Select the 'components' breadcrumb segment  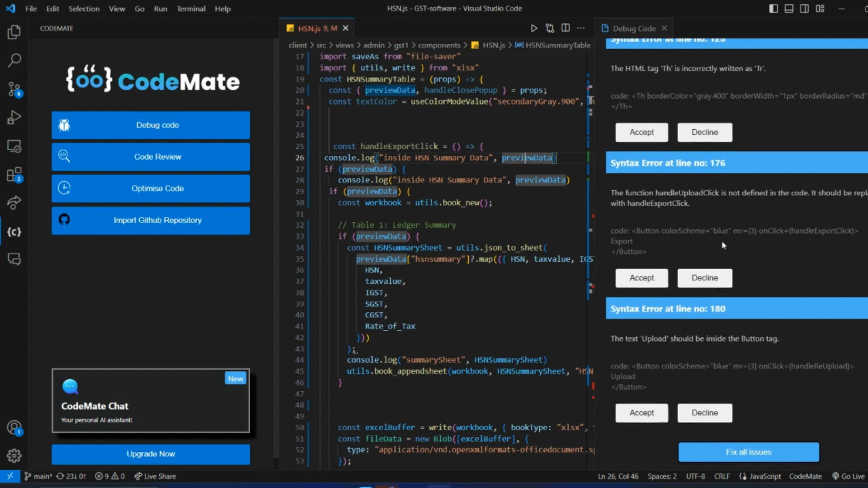click(439, 45)
